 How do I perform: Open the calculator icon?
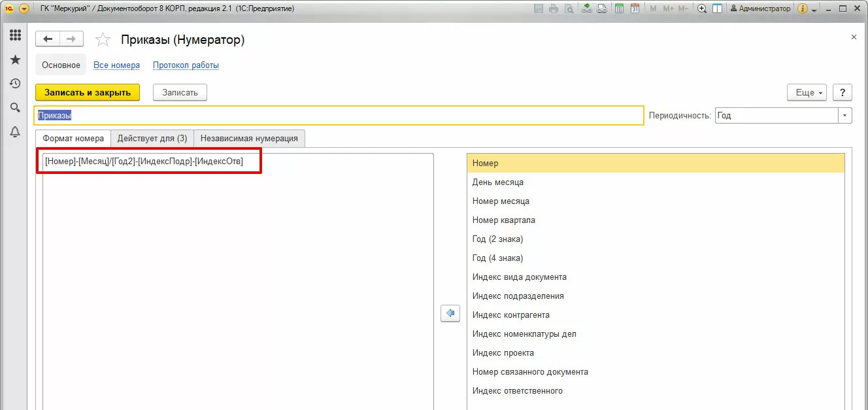pyautogui.click(x=618, y=9)
